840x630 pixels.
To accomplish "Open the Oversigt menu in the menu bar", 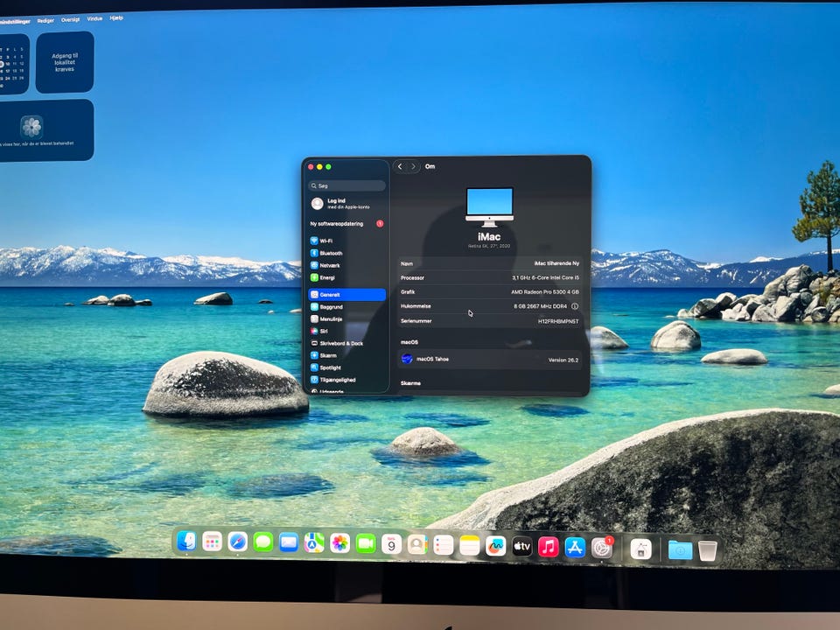I will [x=70, y=20].
